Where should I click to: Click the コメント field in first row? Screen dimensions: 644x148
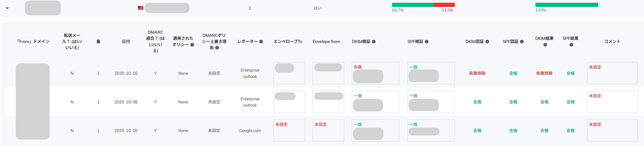pyautogui.click(x=612, y=73)
